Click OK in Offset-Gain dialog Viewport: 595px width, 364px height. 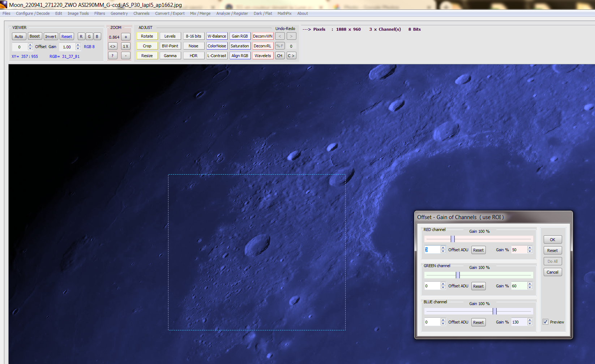552,240
